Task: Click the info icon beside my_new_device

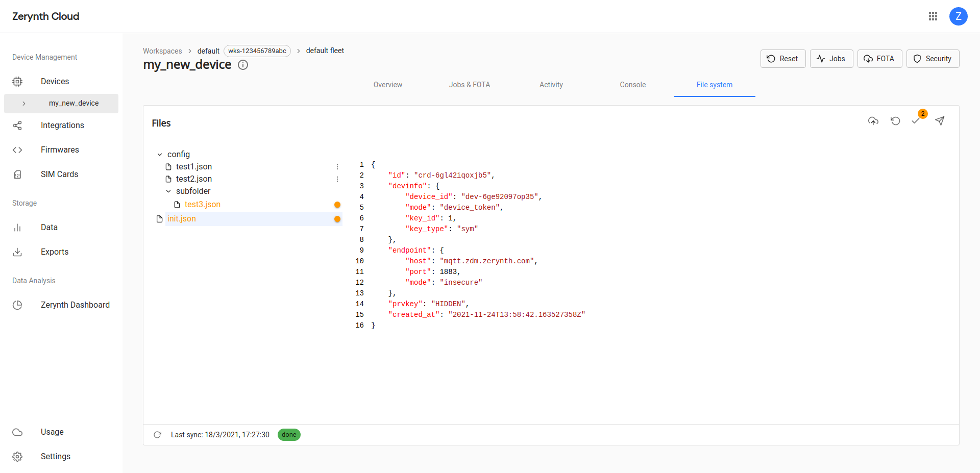Action: 243,65
